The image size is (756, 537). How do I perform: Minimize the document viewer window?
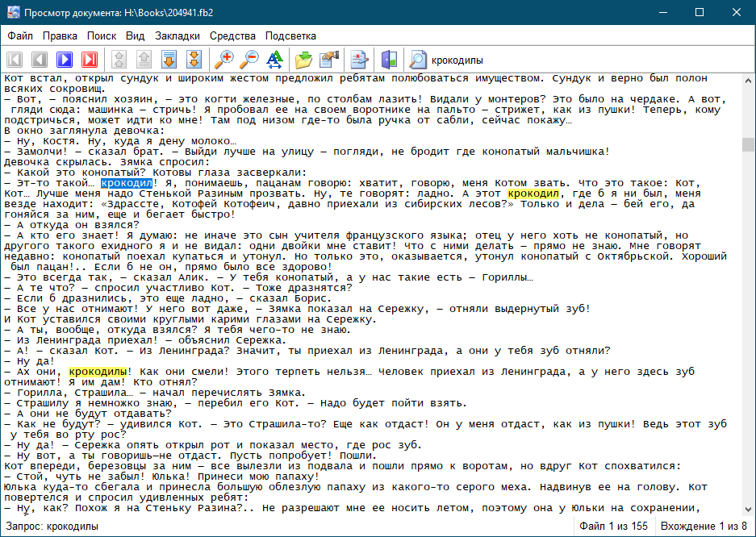click(x=663, y=13)
